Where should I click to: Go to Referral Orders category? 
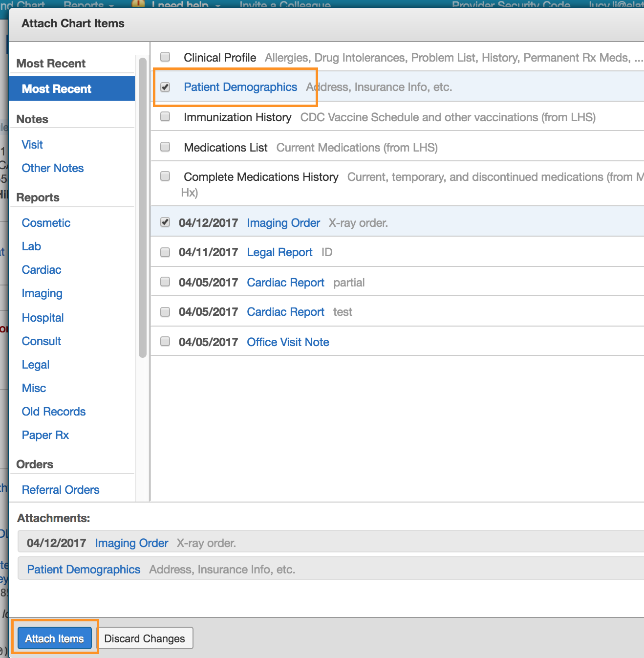coord(61,490)
